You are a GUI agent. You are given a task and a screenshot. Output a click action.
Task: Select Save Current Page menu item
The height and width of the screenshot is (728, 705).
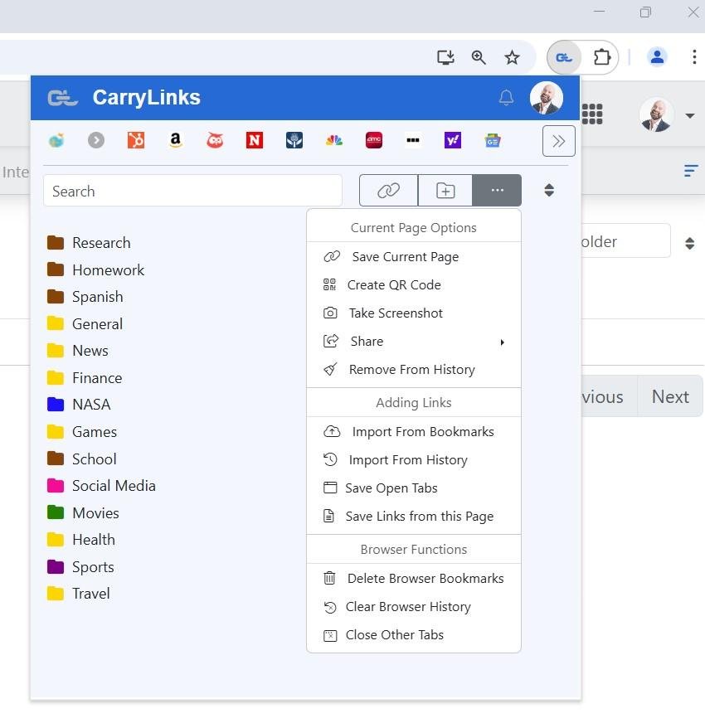pos(414,257)
